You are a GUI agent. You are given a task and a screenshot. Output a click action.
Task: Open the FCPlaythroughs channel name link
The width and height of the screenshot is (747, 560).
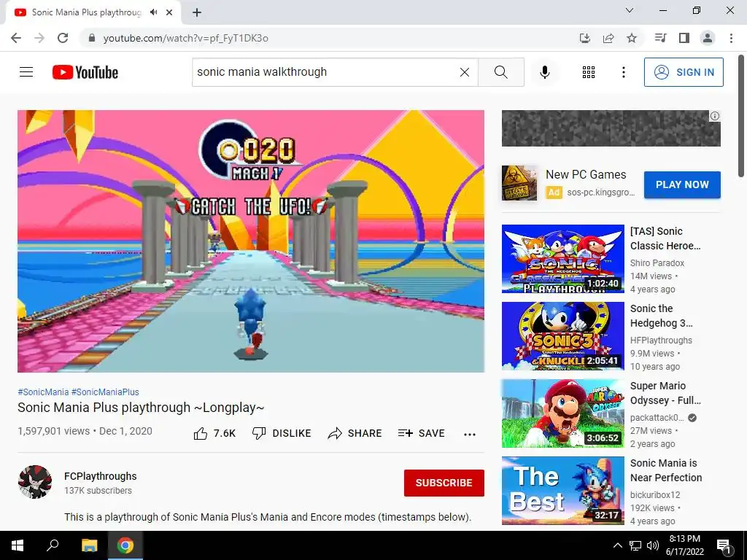pyautogui.click(x=101, y=476)
